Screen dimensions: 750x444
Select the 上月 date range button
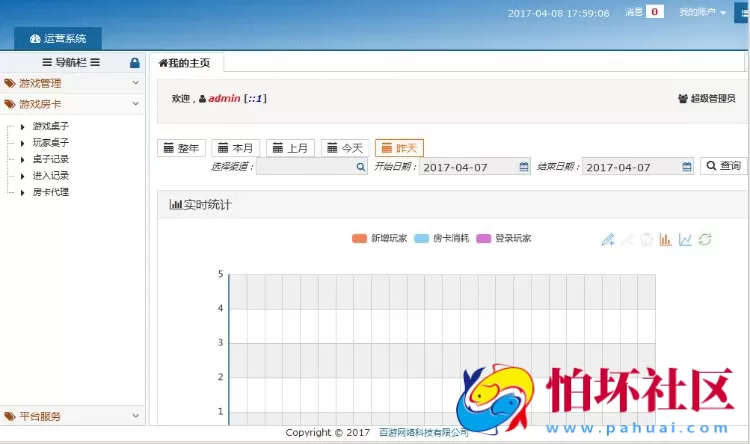point(290,148)
